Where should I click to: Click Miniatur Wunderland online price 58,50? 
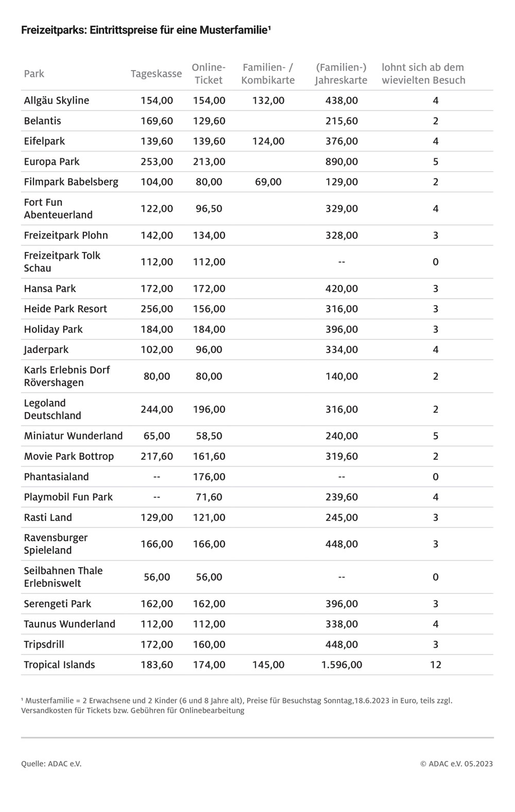[209, 436]
